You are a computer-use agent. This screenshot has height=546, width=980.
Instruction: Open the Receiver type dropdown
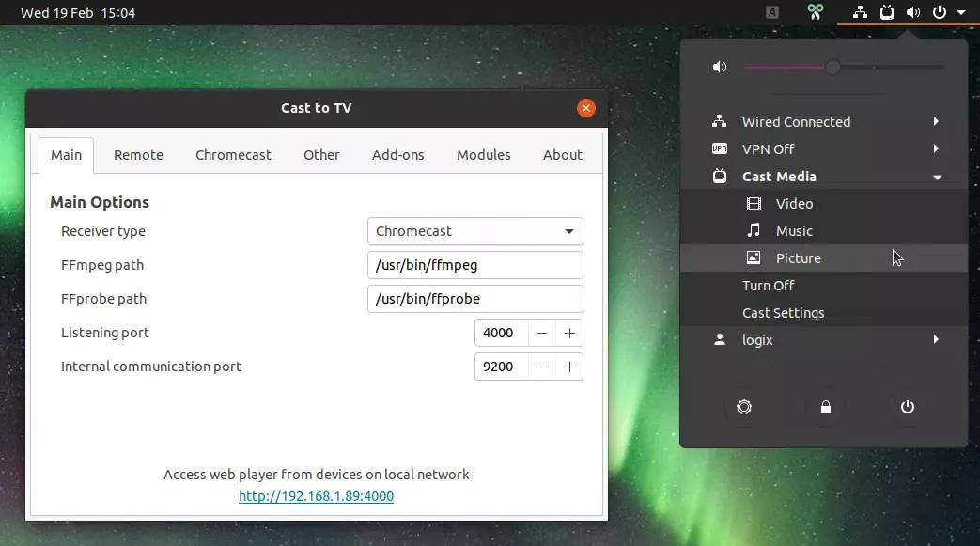coord(474,231)
